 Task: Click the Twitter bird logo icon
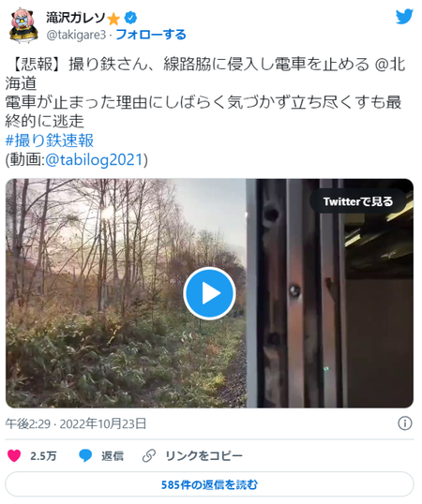(x=404, y=17)
